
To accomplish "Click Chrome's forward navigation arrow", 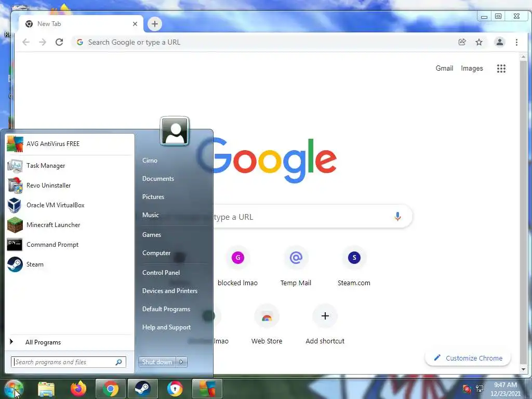I will coord(43,42).
